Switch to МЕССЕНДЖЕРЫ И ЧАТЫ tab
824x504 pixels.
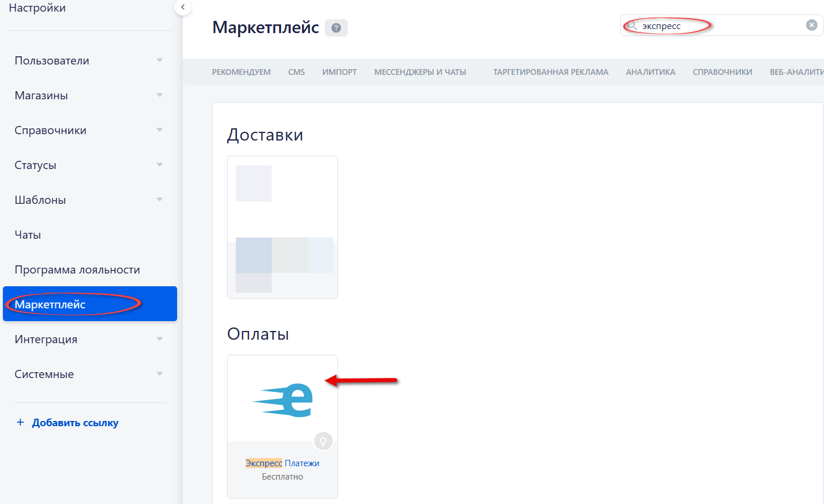pos(420,71)
